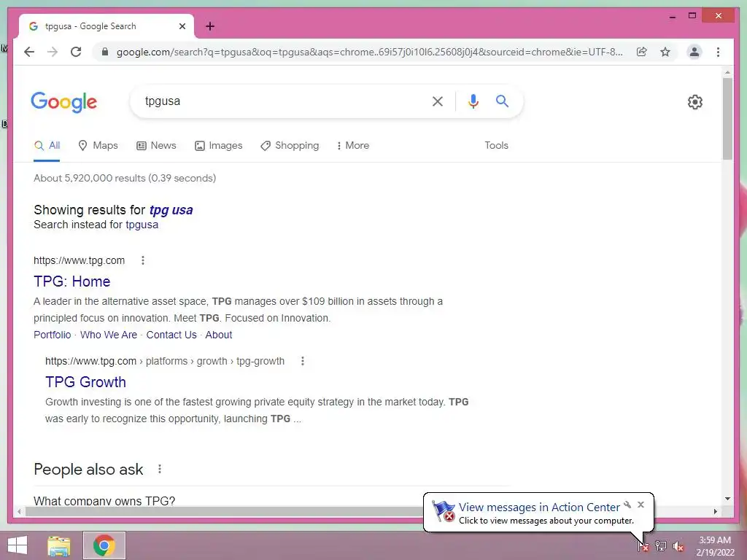
Task: Open the TPG: Home result
Action: click(72, 281)
